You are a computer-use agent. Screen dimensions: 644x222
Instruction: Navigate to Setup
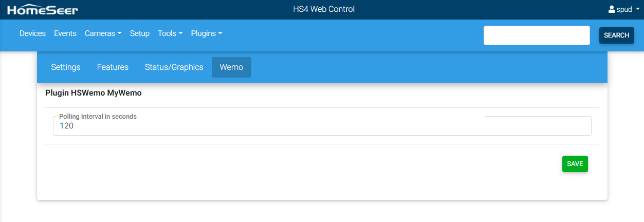pos(140,33)
